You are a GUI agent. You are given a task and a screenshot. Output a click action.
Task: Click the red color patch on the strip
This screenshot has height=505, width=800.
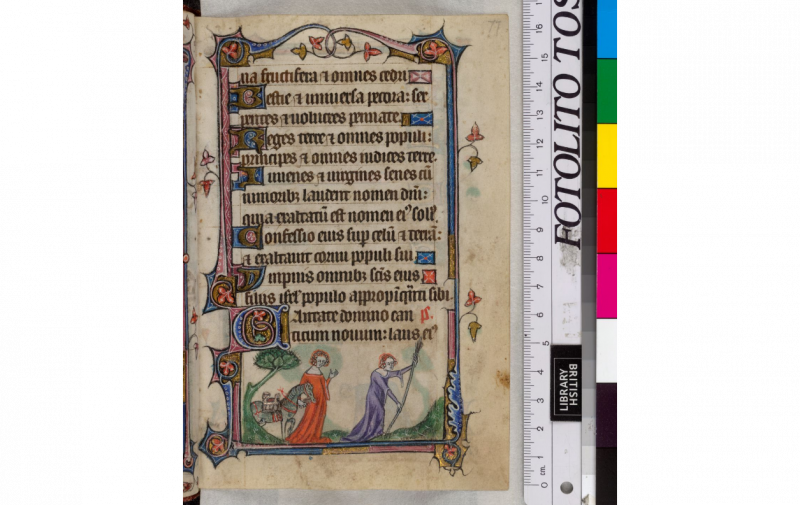607,220
